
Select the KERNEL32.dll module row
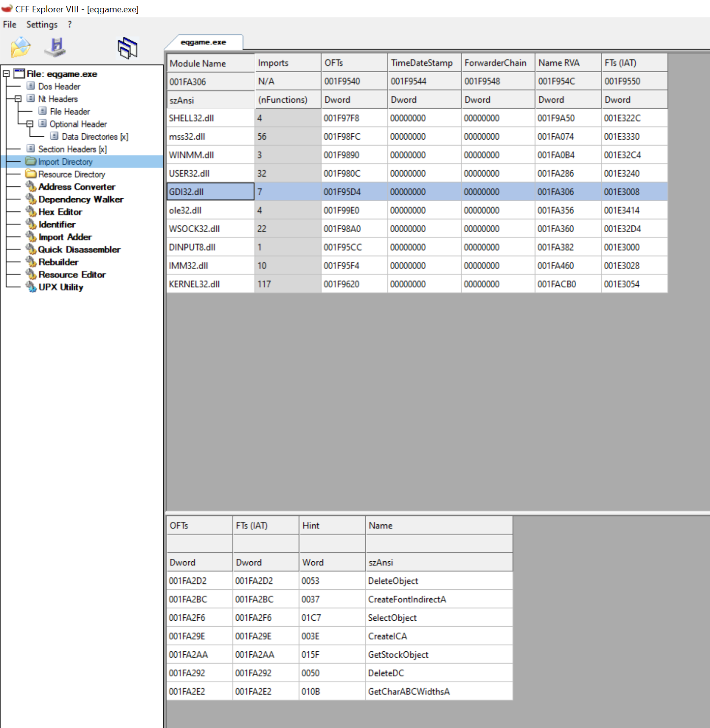coord(195,284)
